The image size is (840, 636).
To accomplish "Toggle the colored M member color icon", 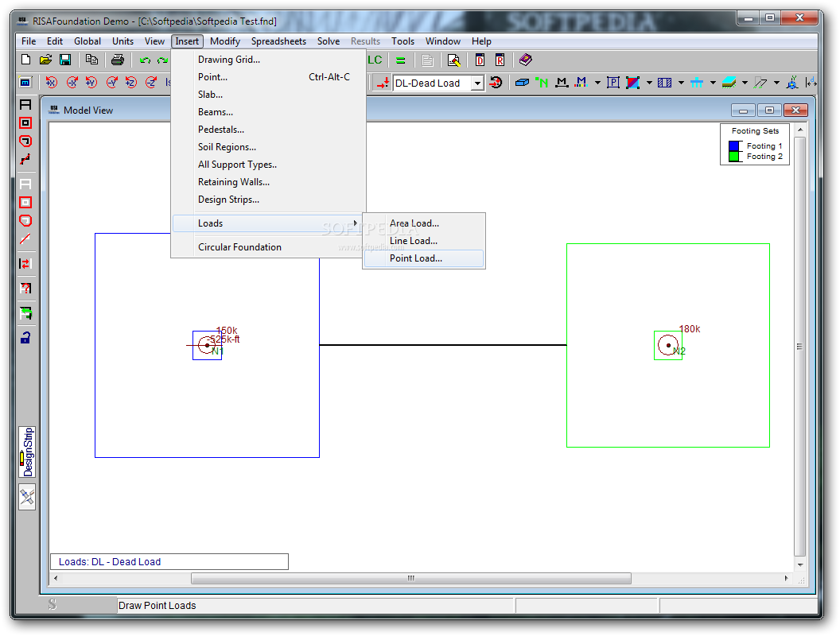I will (581, 83).
